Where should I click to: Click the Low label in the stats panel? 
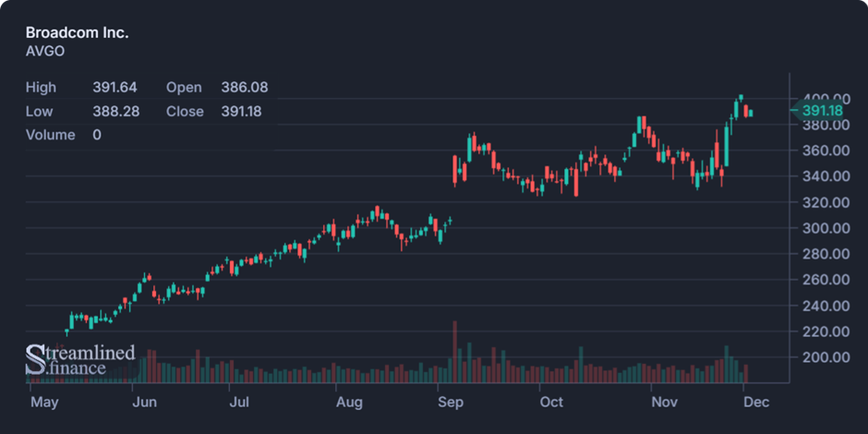tap(40, 111)
